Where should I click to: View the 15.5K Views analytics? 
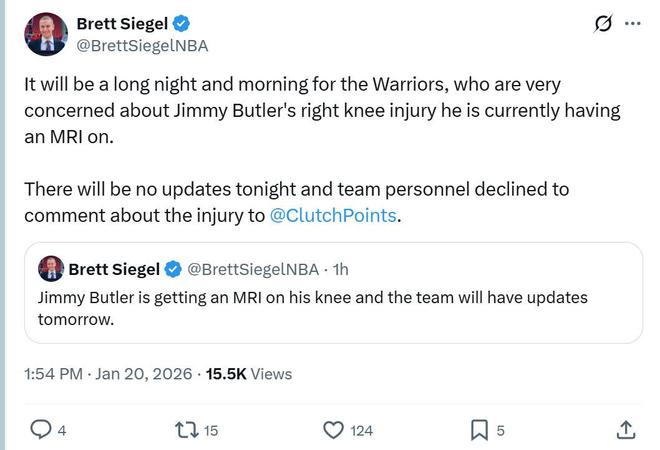(249, 374)
